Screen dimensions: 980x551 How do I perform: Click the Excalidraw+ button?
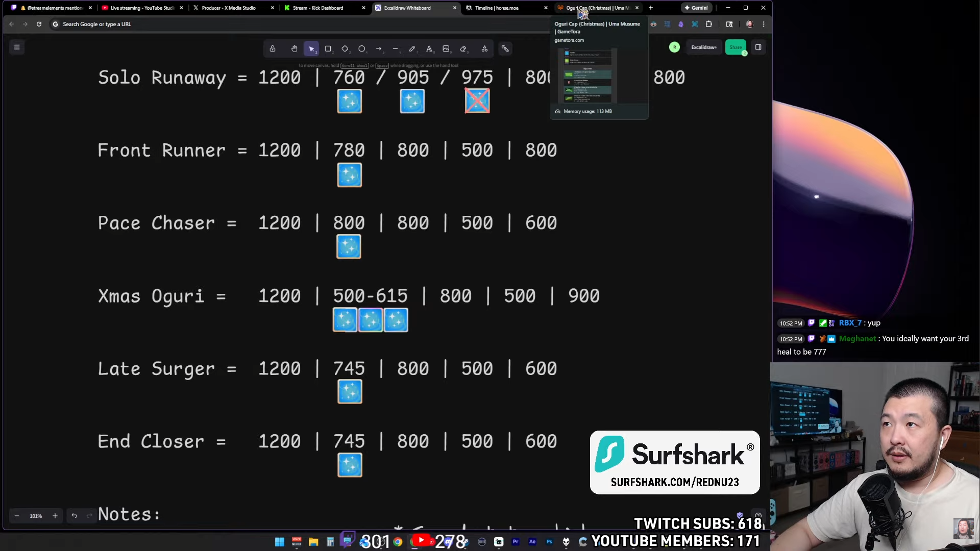tap(704, 47)
